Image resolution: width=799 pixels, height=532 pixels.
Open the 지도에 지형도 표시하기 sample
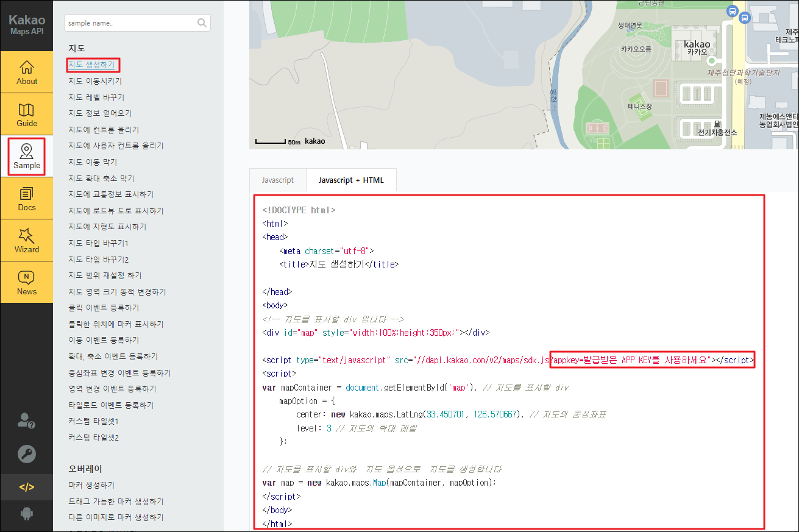(x=107, y=227)
